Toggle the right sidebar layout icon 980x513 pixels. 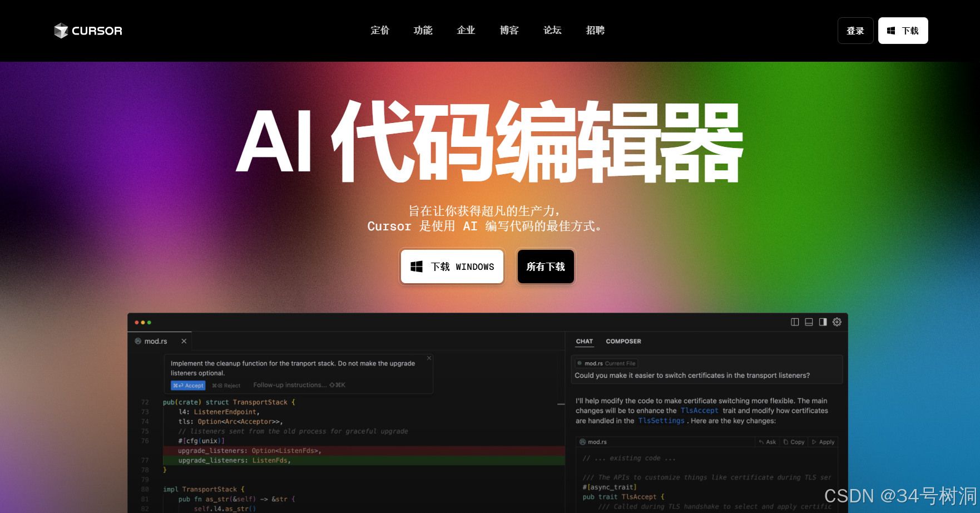[823, 322]
